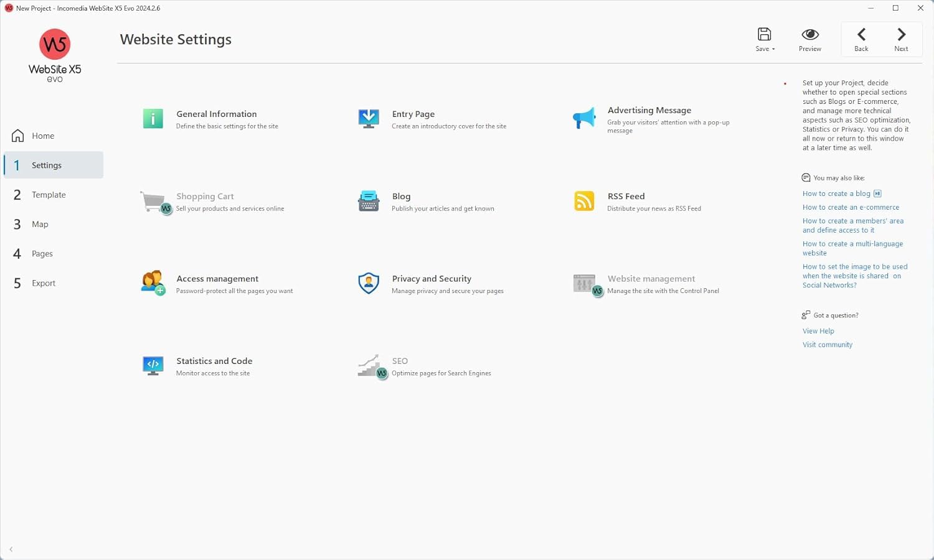Open the Save dropdown arrow
934x560 pixels.
click(x=773, y=49)
